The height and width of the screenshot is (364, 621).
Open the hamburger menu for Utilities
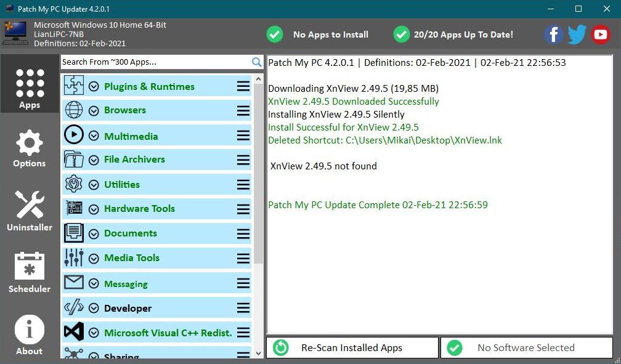tap(243, 185)
